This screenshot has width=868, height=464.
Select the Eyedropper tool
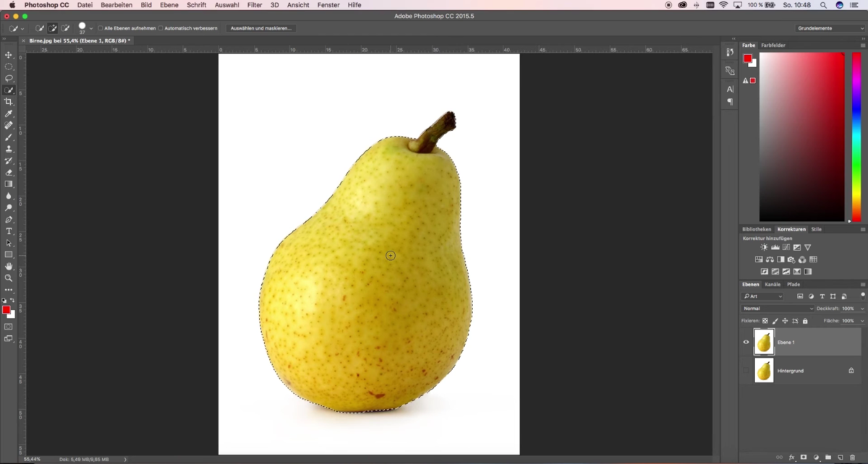9,113
